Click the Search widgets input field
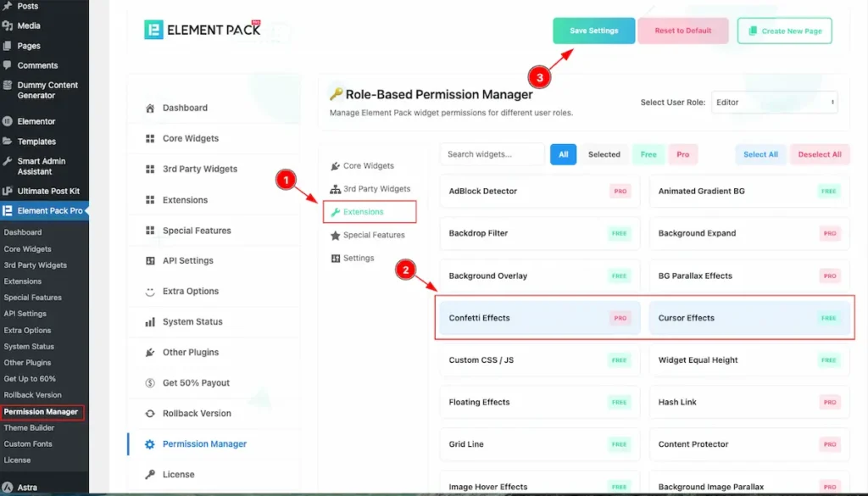The width and height of the screenshot is (868, 496). [492, 154]
